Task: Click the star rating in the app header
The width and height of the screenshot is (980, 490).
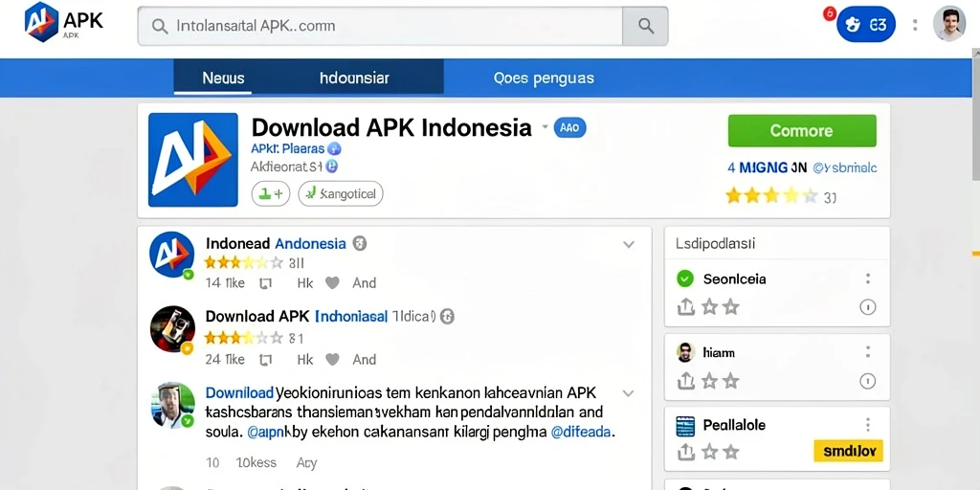Action: [x=771, y=196]
